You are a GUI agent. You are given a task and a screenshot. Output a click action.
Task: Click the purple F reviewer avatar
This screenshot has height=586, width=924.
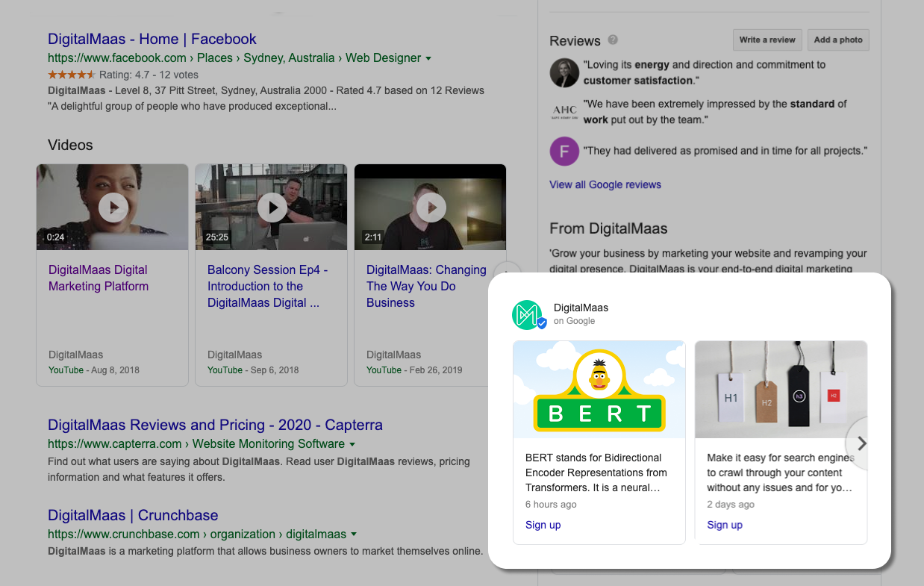tap(564, 151)
